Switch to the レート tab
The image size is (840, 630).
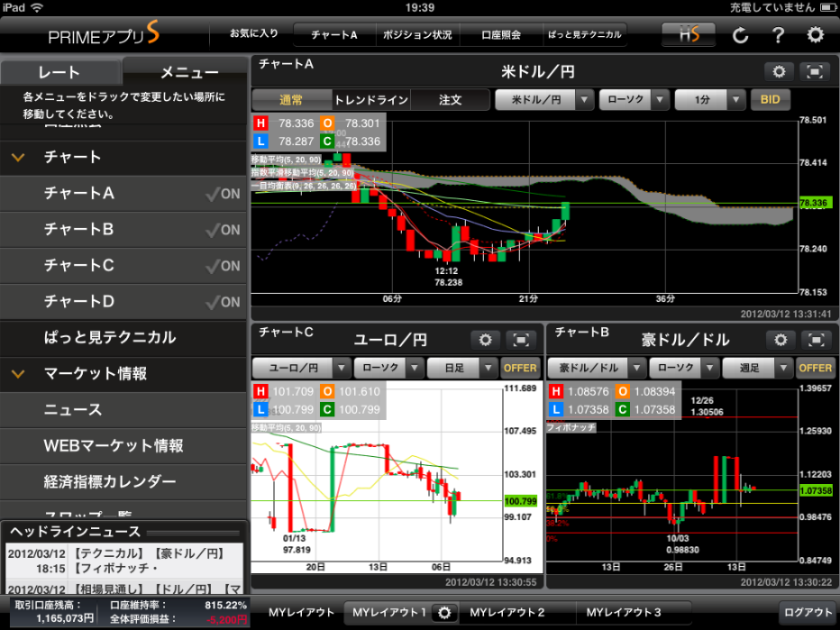[59, 73]
